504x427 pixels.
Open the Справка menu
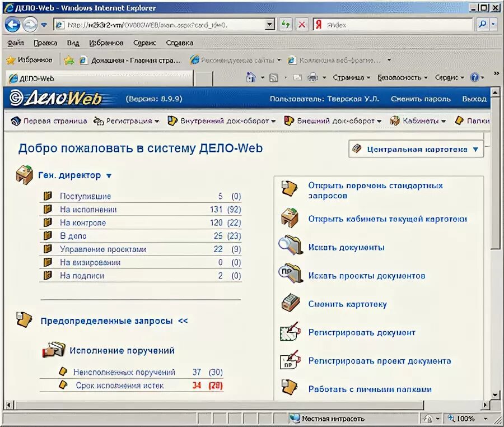coord(180,43)
